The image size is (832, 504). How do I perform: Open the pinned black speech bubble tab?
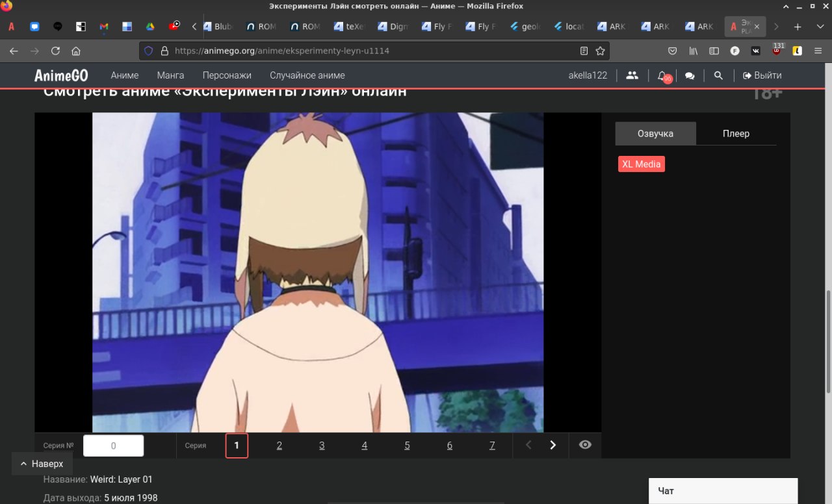[x=58, y=27]
